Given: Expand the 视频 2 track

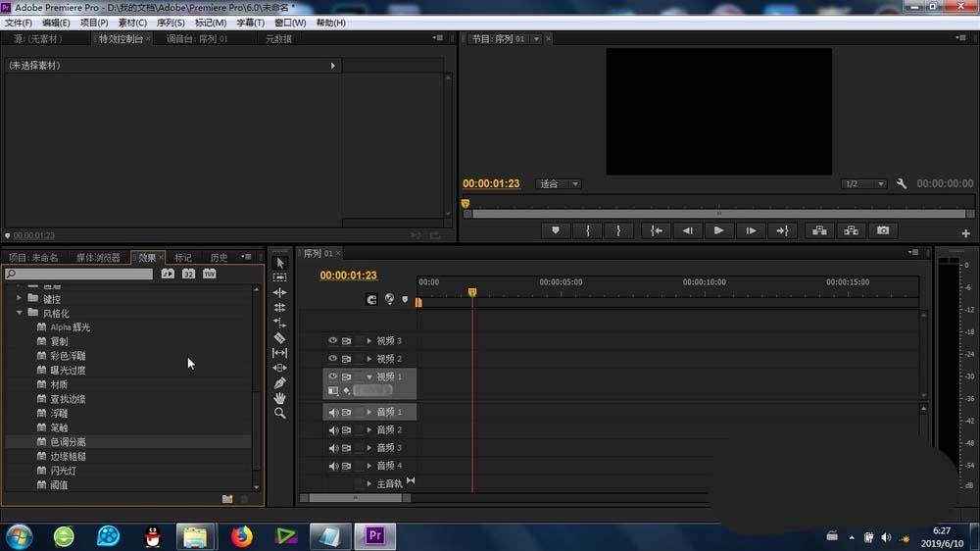Looking at the screenshot, I should click(x=368, y=359).
